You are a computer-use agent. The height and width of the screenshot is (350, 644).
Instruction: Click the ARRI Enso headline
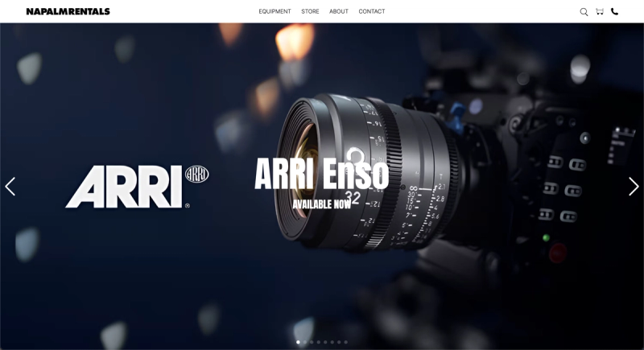tap(321, 174)
